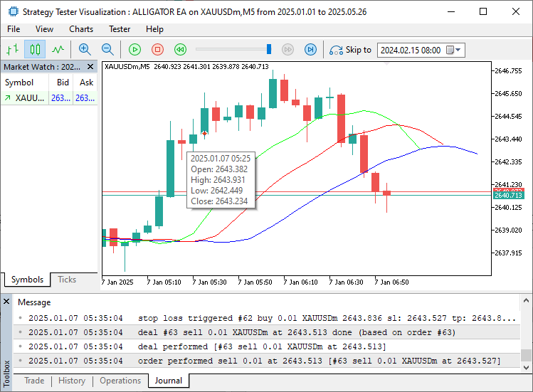Viewport: 533px width, 392px height.
Task: Zoom out of the chart
Action: coord(107,49)
